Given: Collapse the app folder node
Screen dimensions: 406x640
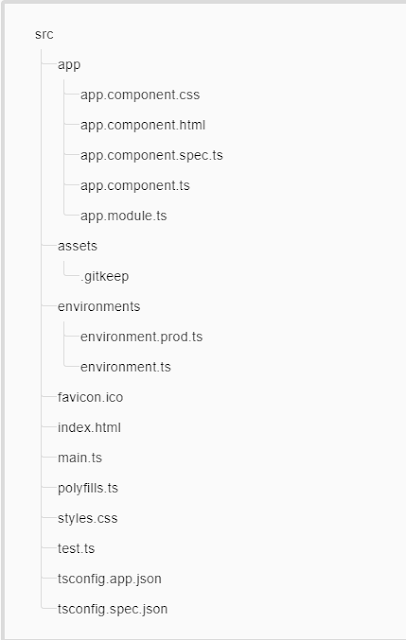Looking at the screenshot, I should (x=69, y=65).
